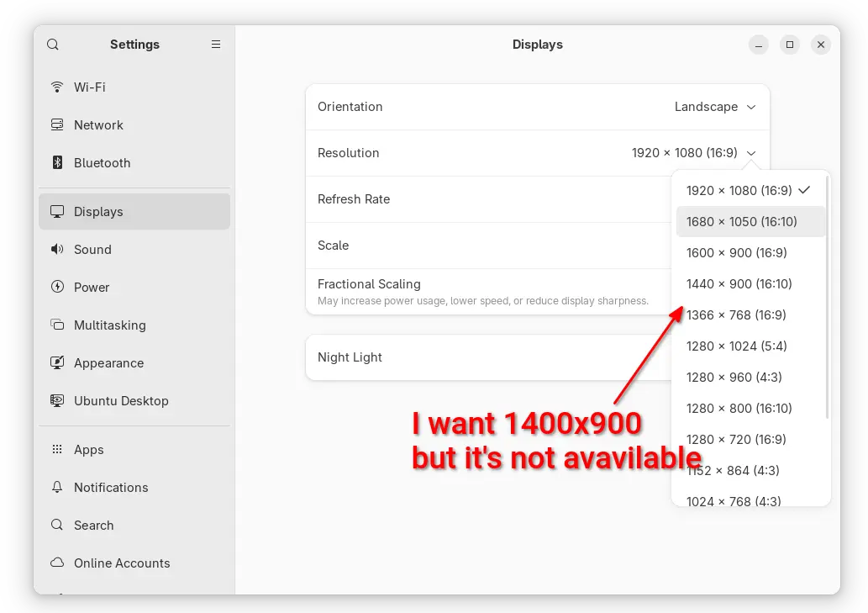Image resolution: width=868 pixels, height=613 pixels.
Task: Open the Settings hamburger menu
Action: click(x=216, y=45)
